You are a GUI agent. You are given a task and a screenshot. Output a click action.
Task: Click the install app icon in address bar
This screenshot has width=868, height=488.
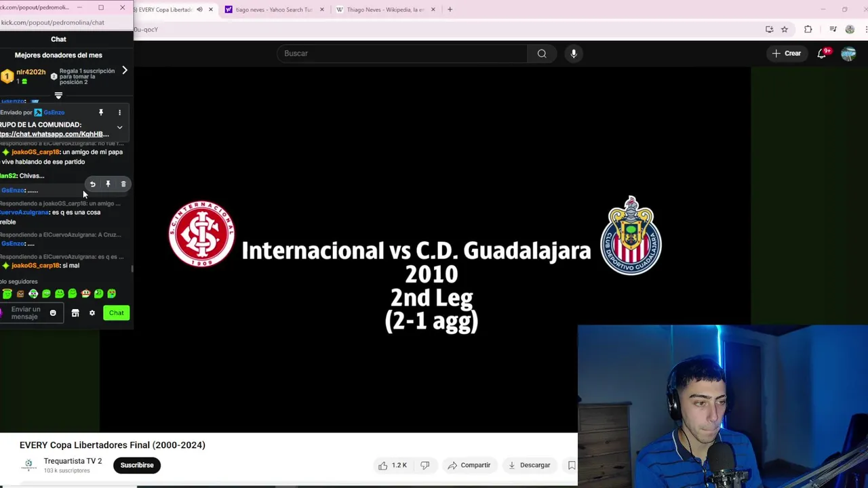(x=769, y=29)
